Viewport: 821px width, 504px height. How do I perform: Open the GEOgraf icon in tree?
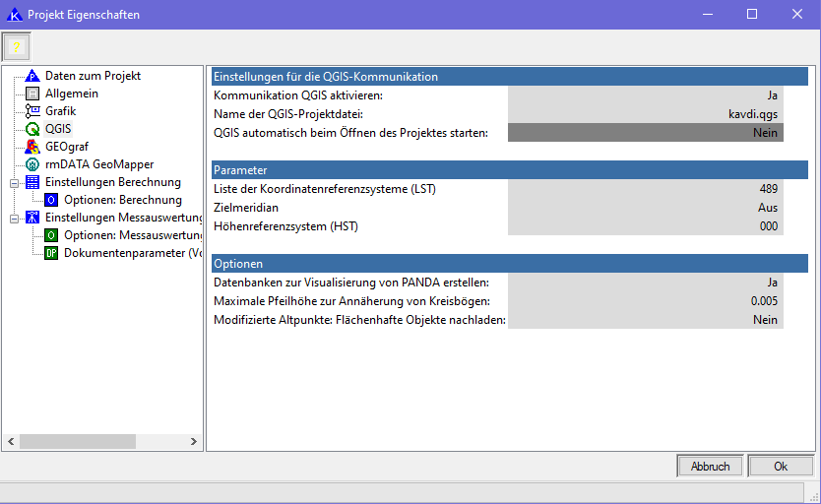[32, 147]
